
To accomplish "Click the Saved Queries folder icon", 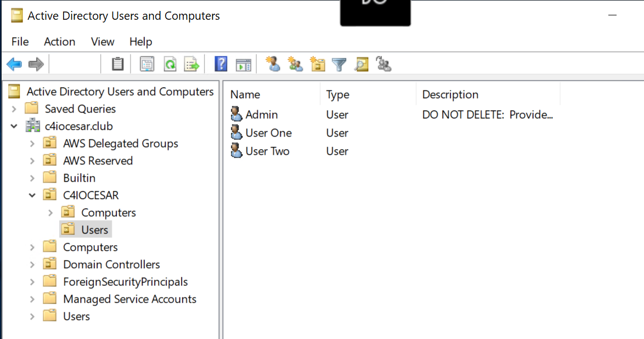I will [32, 109].
